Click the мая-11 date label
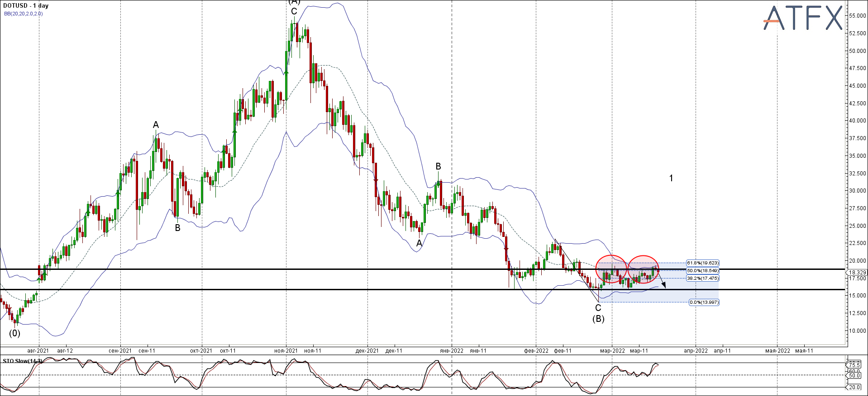 click(804, 350)
